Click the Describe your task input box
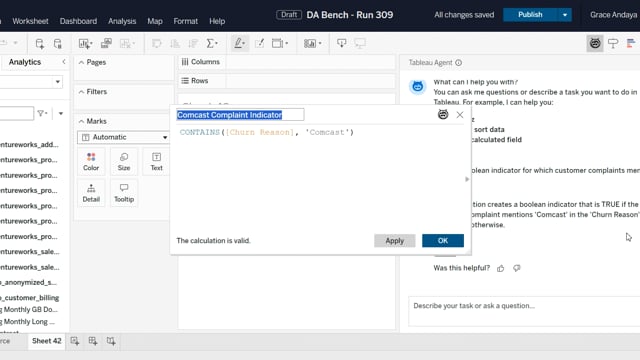640x360 pixels. [x=524, y=311]
